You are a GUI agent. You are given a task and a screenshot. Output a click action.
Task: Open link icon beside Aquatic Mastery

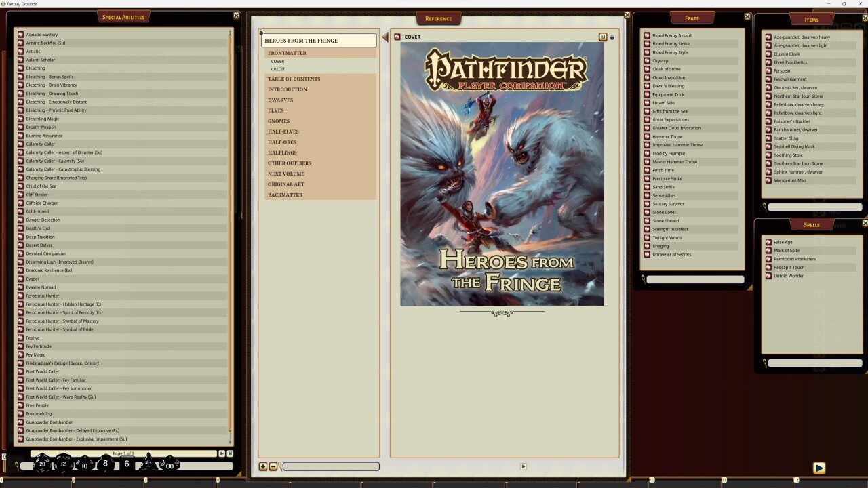pyautogui.click(x=21, y=35)
